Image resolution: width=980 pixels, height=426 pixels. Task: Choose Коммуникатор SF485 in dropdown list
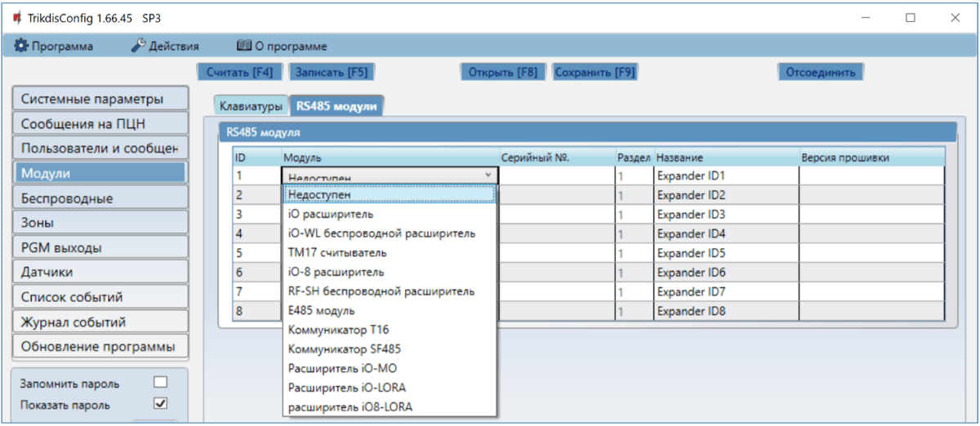click(345, 349)
